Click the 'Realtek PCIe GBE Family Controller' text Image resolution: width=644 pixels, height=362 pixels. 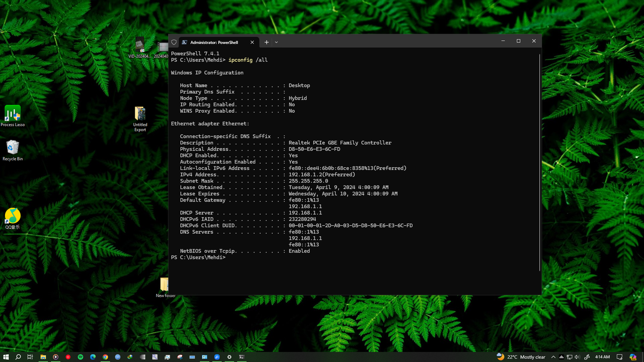[x=340, y=143]
